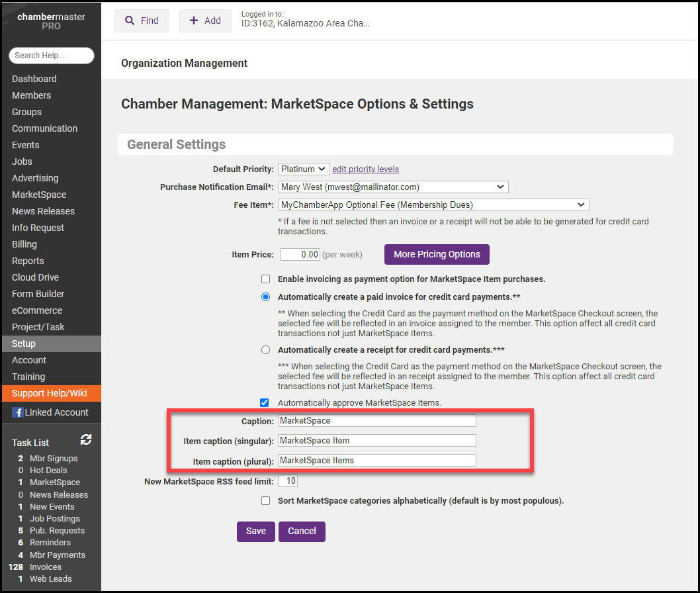The height and width of the screenshot is (593, 700).
Task: Toggle Automatically approve MarketSpace Items checkbox
Action: pyautogui.click(x=265, y=402)
